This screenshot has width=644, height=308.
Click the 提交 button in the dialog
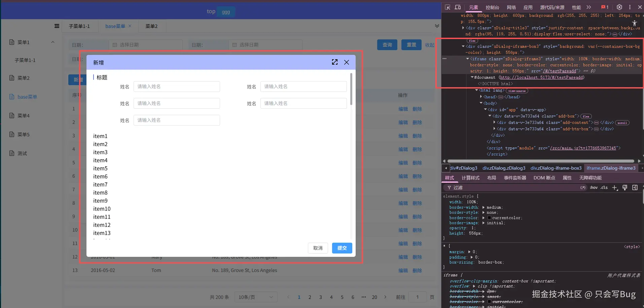click(342, 248)
